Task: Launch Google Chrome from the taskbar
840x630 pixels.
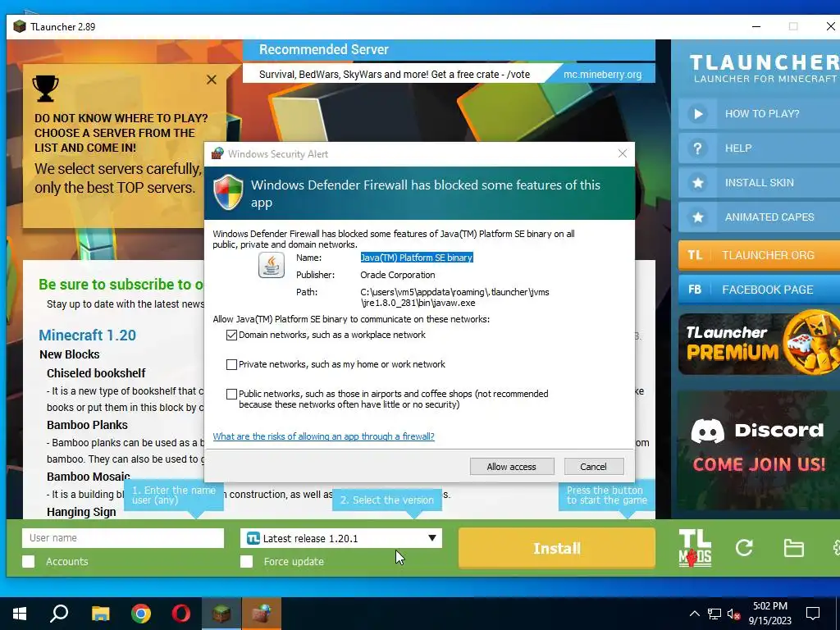Action: 141,614
